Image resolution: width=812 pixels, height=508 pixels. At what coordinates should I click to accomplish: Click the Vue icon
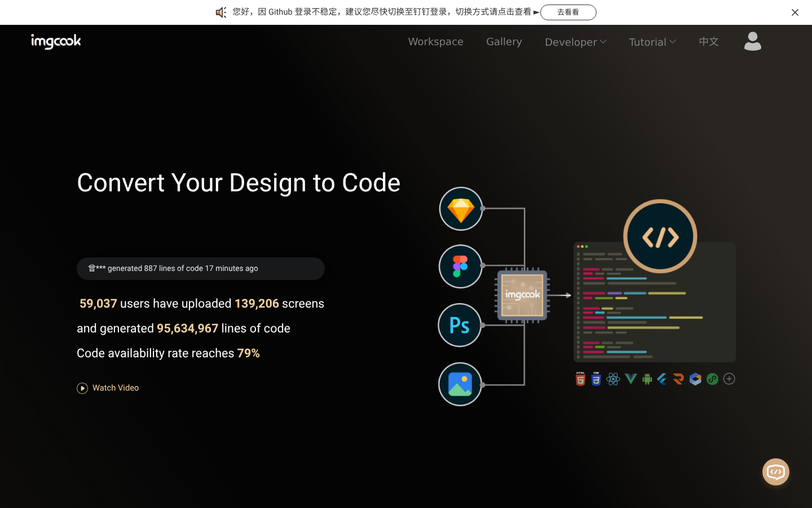[x=631, y=379]
